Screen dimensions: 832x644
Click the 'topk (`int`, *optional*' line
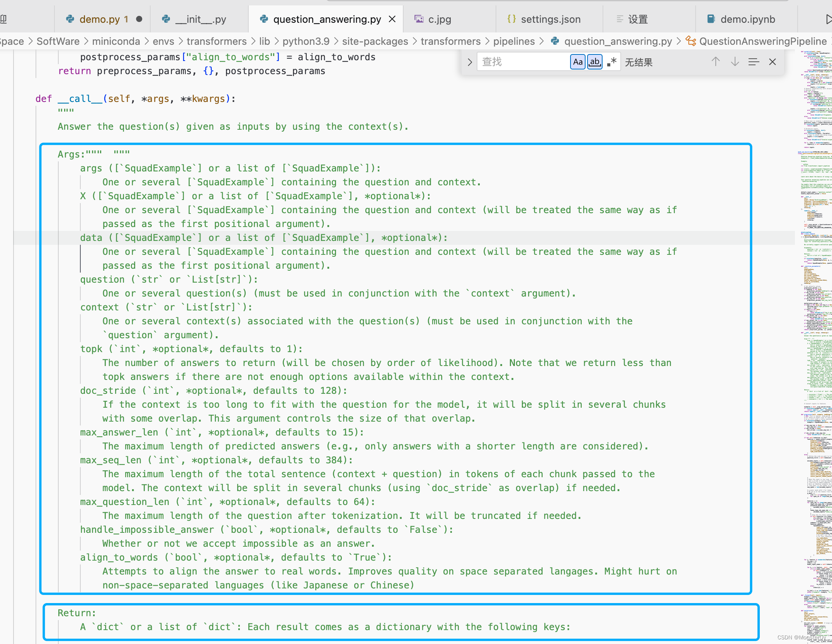[192, 349]
